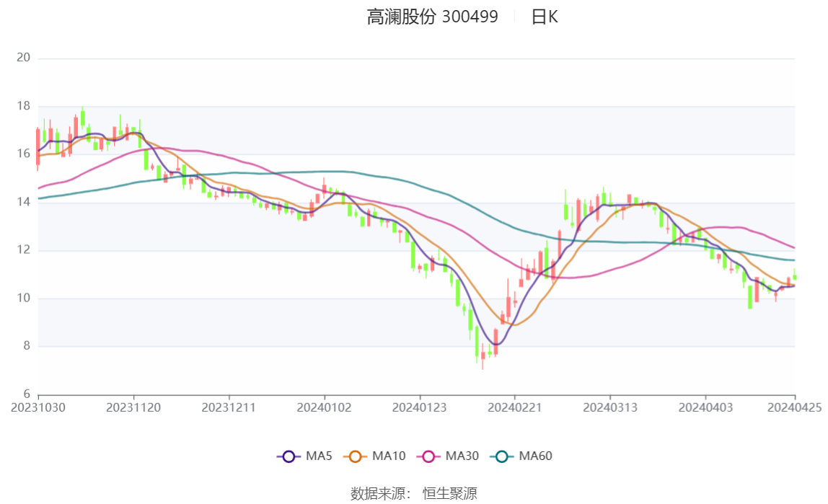
Task: Disable the MA60 legend text label
Action: pos(535,456)
